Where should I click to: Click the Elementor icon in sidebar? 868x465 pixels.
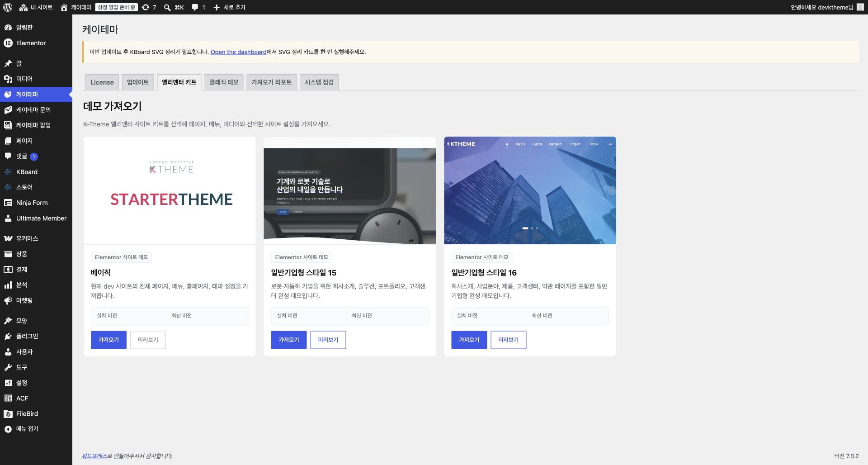pos(8,43)
